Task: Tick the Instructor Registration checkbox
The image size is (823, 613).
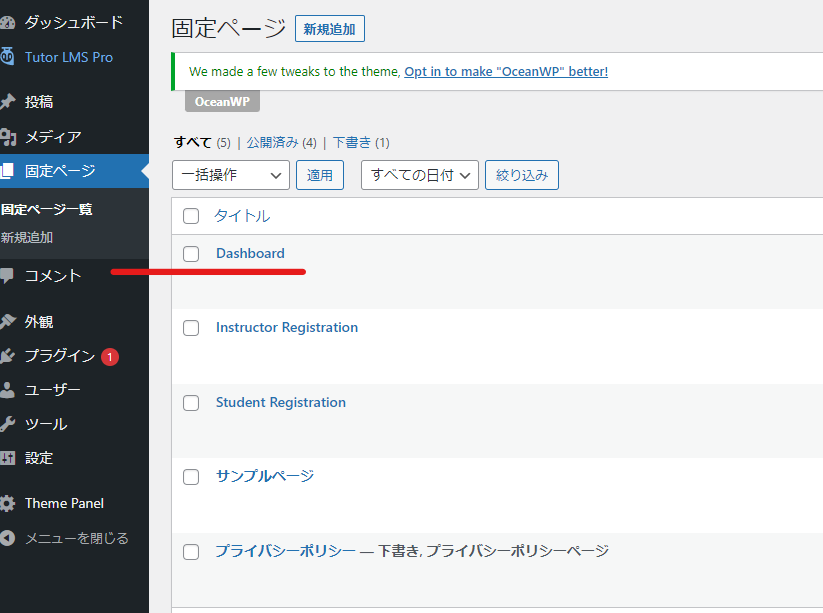Action: click(x=191, y=328)
